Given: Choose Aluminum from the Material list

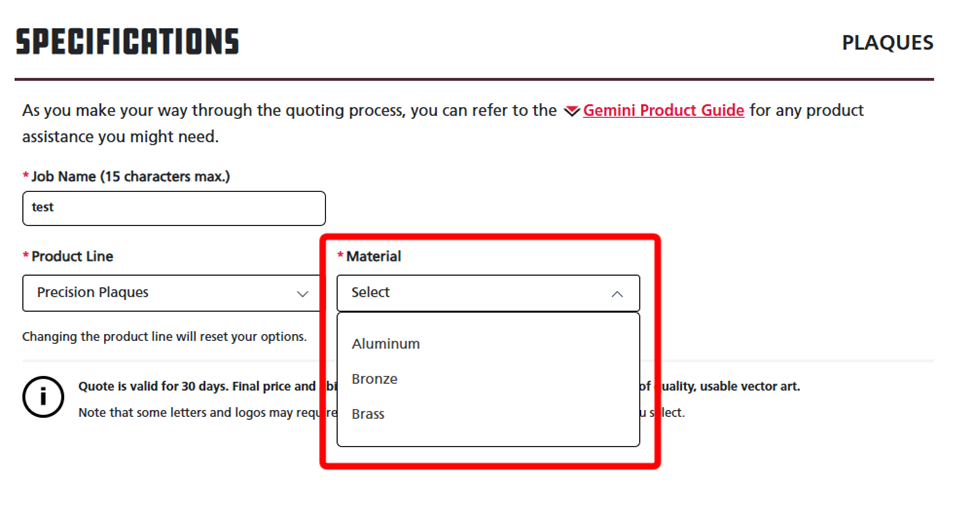Looking at the screenshot, I should pos(386,344).
